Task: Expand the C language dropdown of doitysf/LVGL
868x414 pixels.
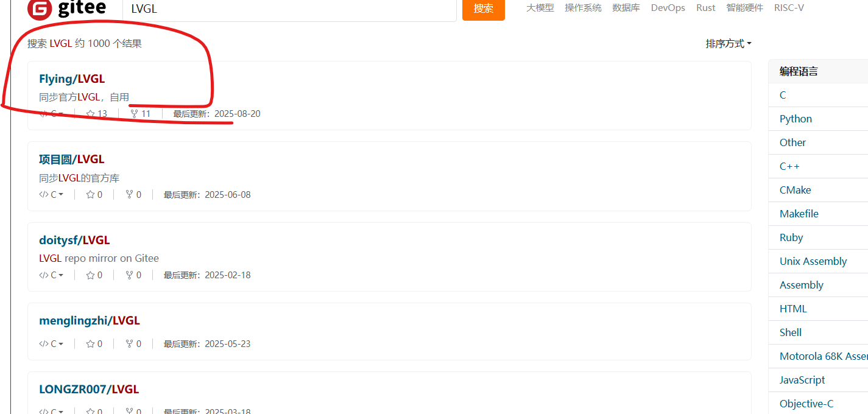Action: coord(57,275)
